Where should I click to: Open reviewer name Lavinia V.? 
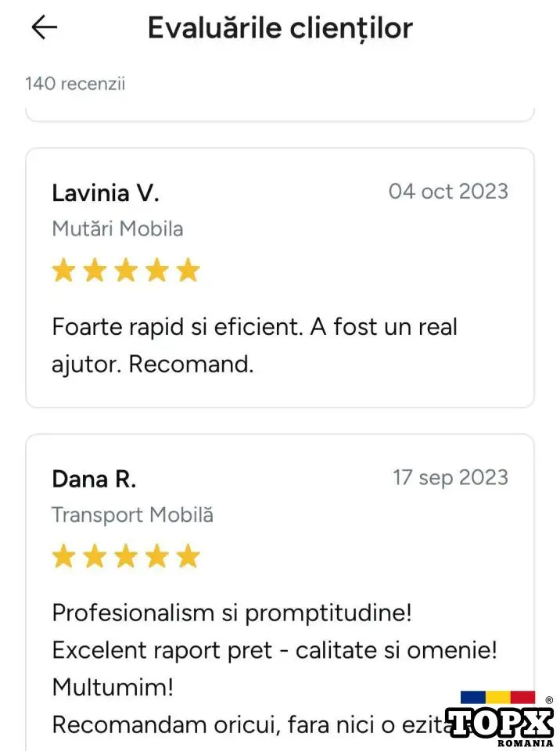tap(106, 192)
